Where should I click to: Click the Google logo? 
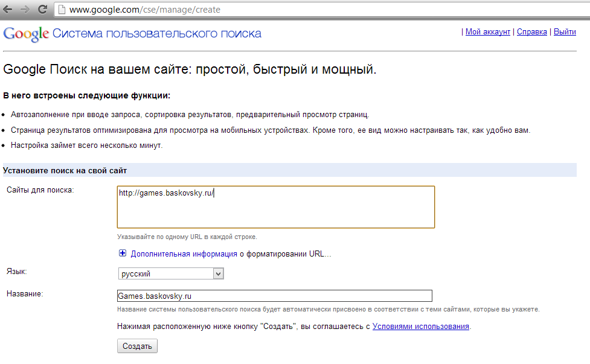click(26, 34)
